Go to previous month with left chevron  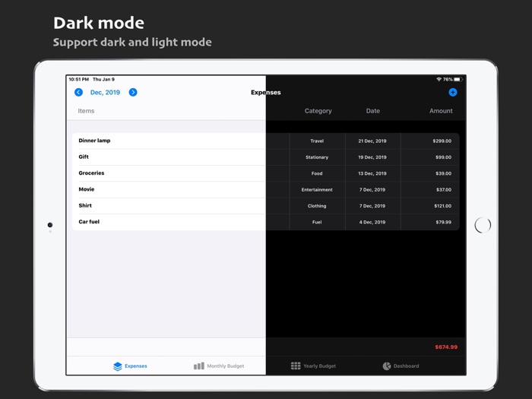pyautogui.click(x=78, y=92)
